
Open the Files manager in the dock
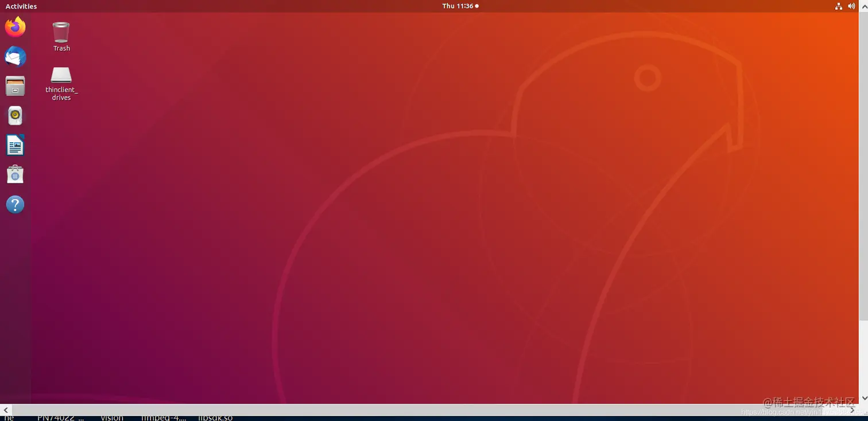(x=15, y=86)
